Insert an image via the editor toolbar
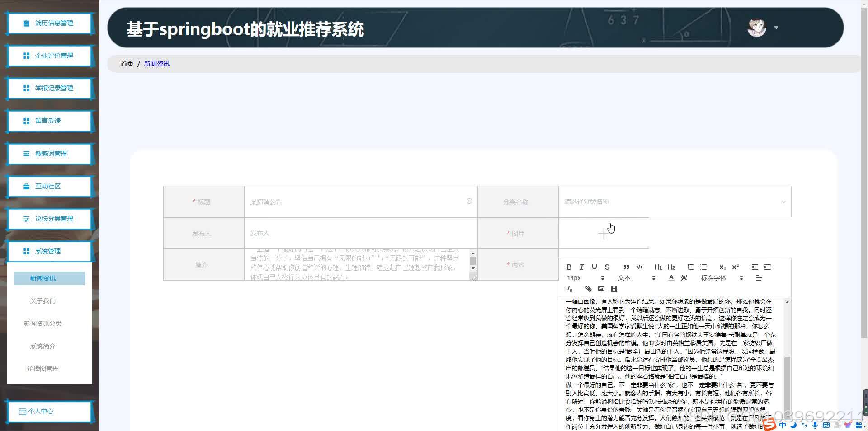 (x=601, y=289)
